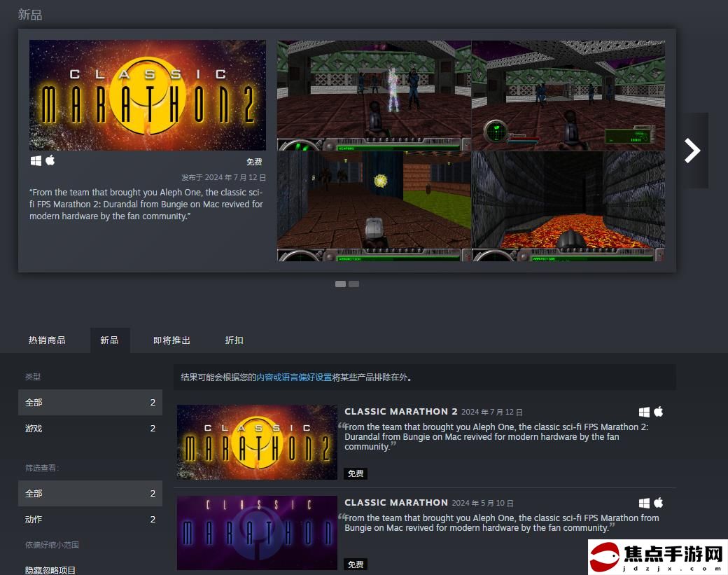The width and height of the screenshot is (728, 575).
Task: Open the Classic Marathon purple list thumbnail
Action: click(x=257, y=533)
